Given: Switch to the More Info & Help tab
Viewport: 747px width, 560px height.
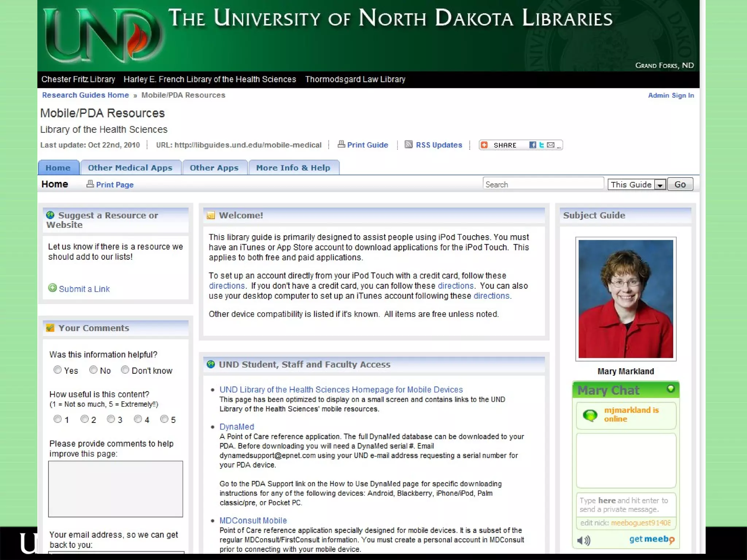Looking at the screenshot, I should tap(293, 168).
